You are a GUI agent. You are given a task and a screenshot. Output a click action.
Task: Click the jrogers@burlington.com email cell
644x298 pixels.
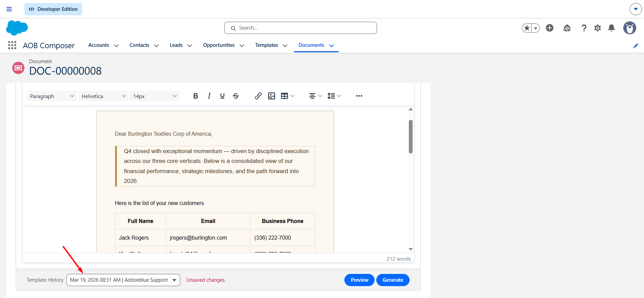[x=208, y=238]
